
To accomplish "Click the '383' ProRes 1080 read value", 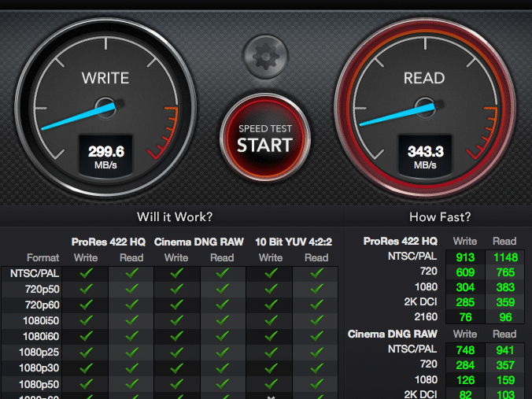I will coord(505,287).
